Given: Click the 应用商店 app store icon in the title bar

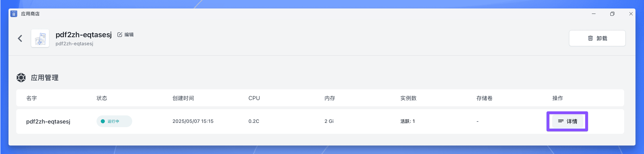Looking at the screenshot, I should [14, 14].
